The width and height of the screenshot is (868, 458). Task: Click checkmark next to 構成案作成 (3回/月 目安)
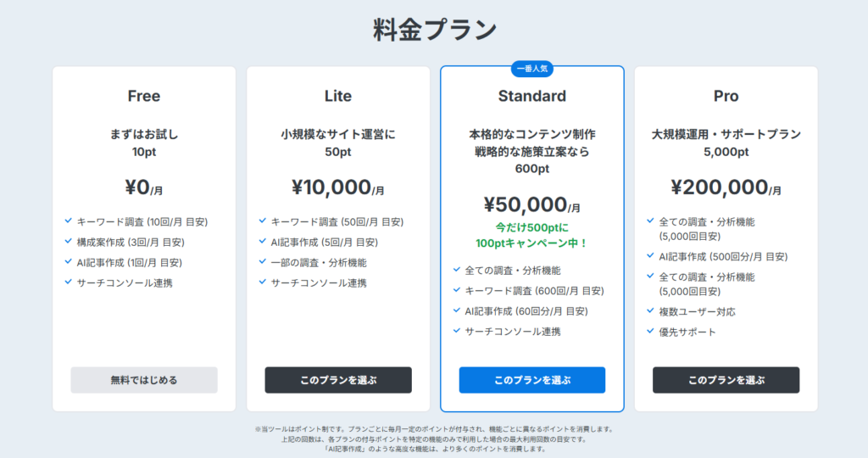(x=68, y=242)
